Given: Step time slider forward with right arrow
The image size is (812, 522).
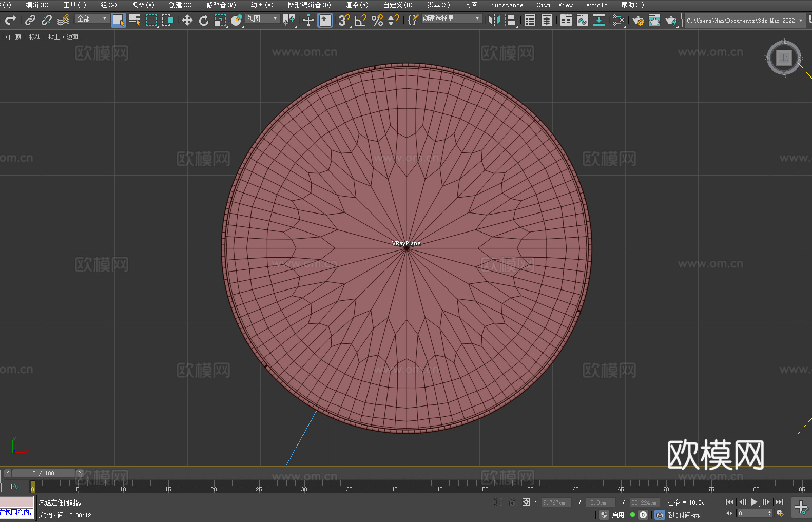Looking at the screenshot, I should point(80,473).
